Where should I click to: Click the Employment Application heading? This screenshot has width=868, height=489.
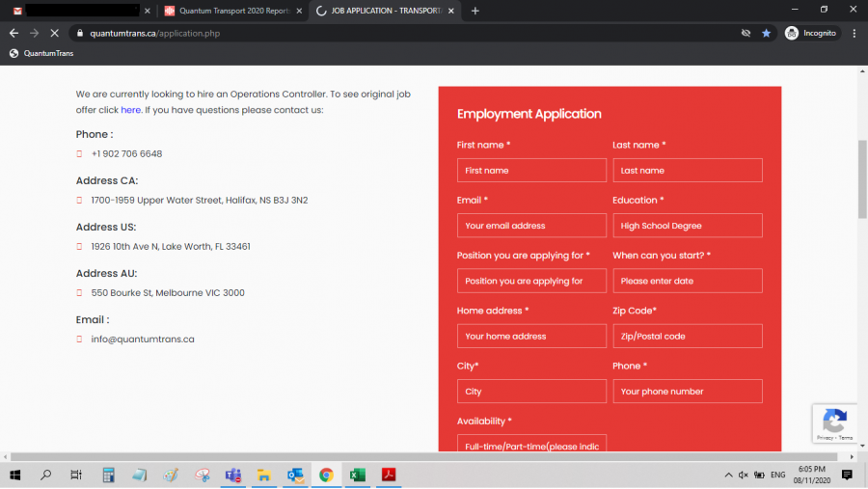(x=529, y=114)
